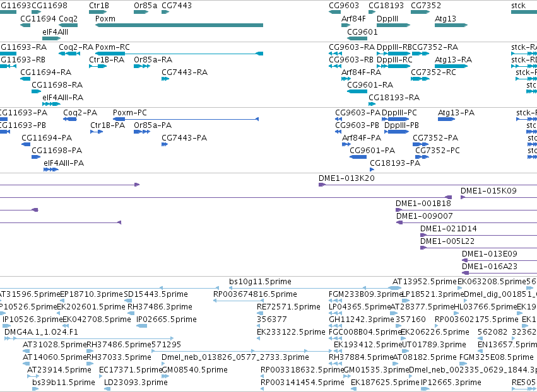
Task: Select the DME1-016A23 clone
Action: 499,273
